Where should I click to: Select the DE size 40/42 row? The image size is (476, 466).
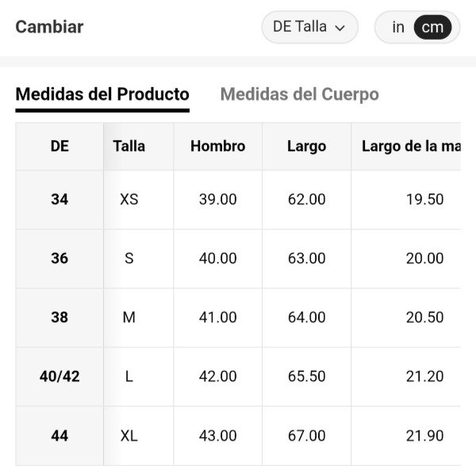pyautogui.click(x=59, y=376)
